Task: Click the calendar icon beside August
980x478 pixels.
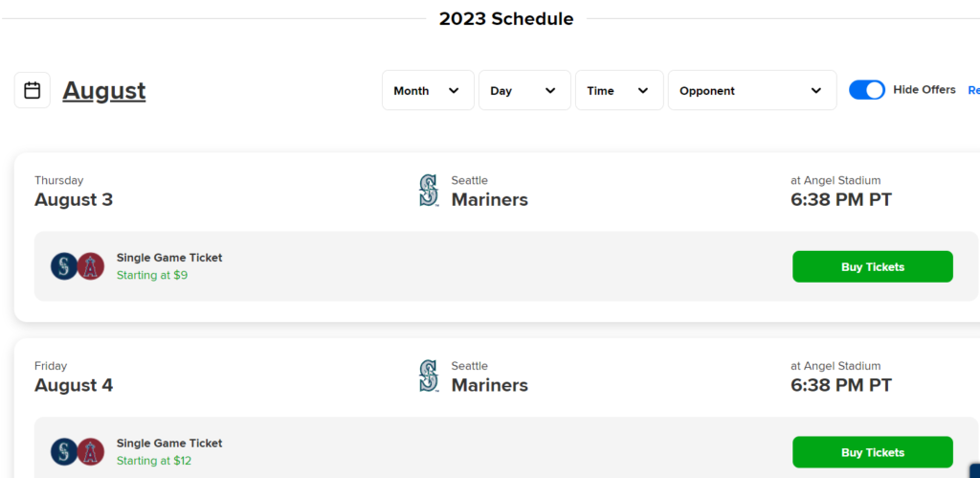Action: pos(33,90)
